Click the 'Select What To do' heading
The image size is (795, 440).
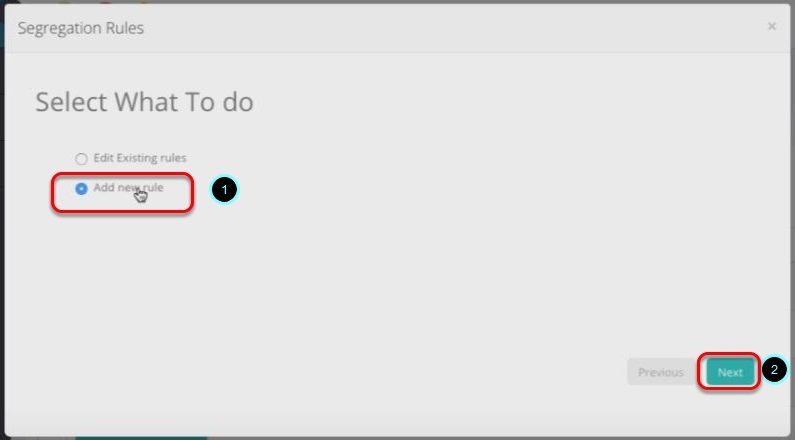(x=144, y=102)
